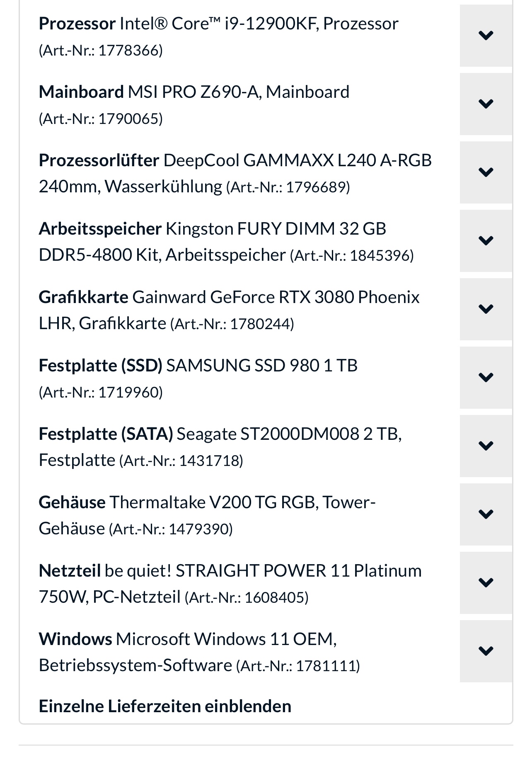Expand the Arbeitsspeicher Kingston FURY details
The width and height of the screenshot is (532, 764).
tap(486, 241)
